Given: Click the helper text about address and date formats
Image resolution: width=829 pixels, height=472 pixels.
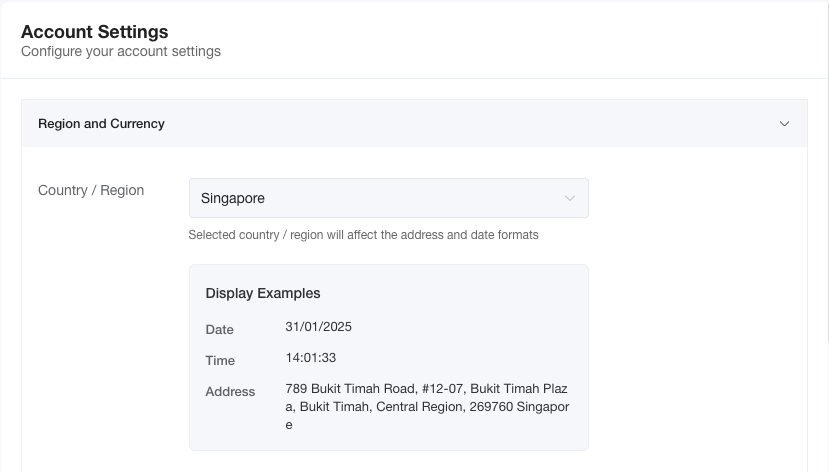Looking at the screenshot, I should pyautogui.click(x=363, y=235).
